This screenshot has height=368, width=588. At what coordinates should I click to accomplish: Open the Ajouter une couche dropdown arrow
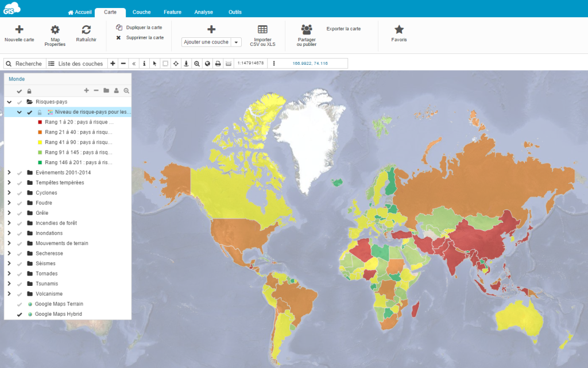[x=236, y=42]
